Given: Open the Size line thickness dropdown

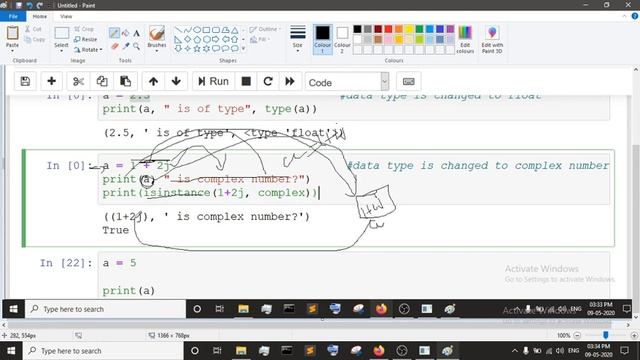Looking at the screenshot, I should coord(298,39).
